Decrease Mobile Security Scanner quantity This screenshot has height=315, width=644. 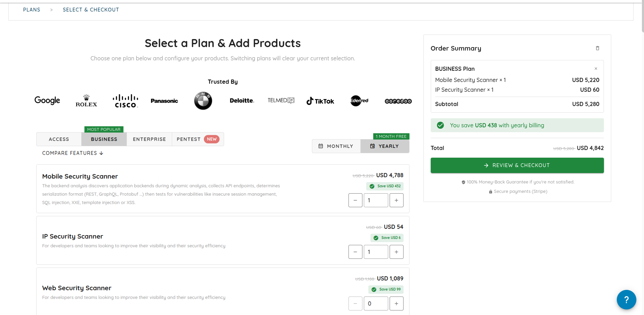tap(355, 200)
